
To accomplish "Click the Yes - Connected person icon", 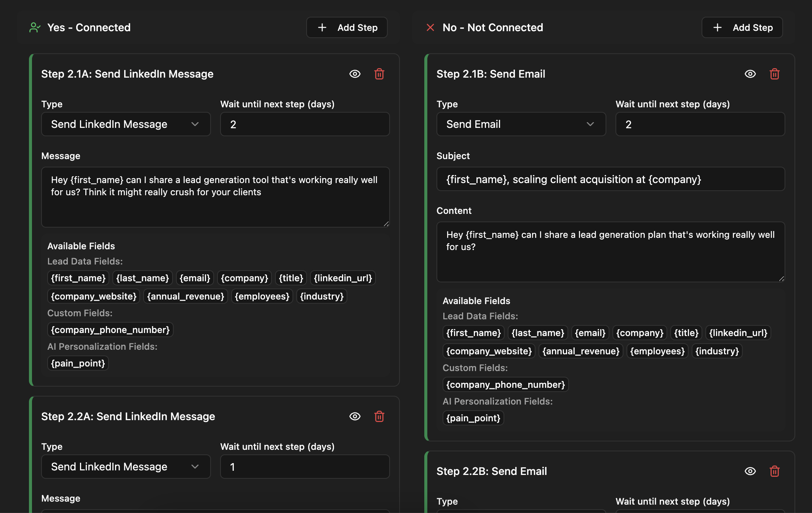I will click(35, 27).
